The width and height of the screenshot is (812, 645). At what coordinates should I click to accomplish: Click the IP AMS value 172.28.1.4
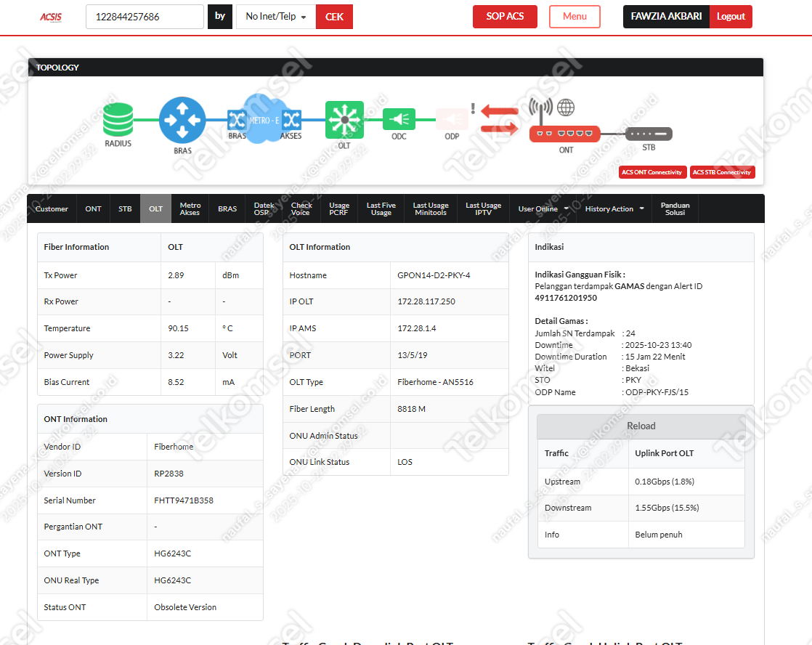tap(417, 328)
